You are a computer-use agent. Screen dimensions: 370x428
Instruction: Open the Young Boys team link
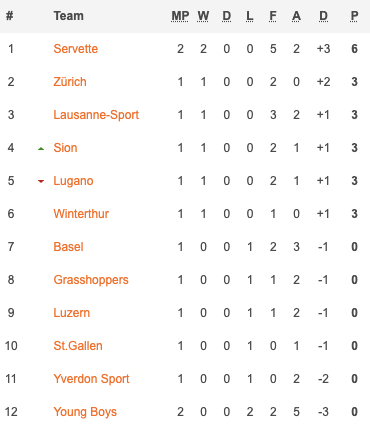point(85,412)
